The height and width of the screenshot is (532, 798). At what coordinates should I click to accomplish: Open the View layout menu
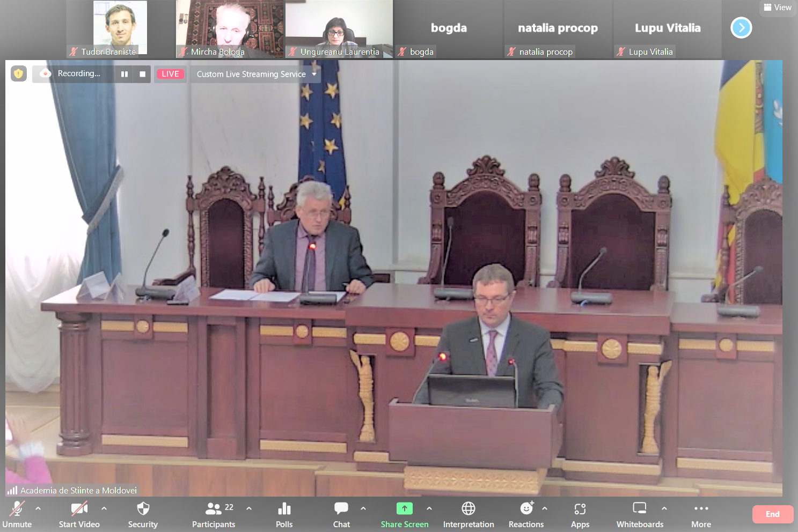pos(778,8)
